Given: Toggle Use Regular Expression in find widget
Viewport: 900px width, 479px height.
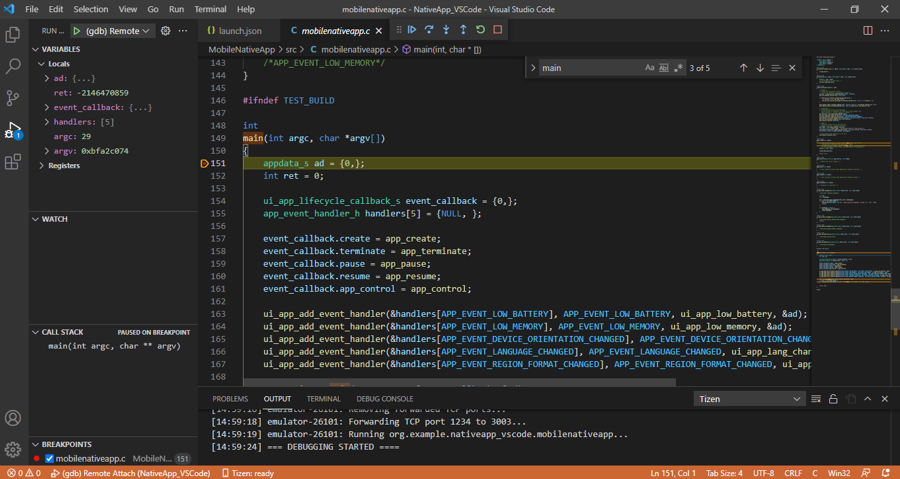Looking at the screenshot, I should 678,68.
